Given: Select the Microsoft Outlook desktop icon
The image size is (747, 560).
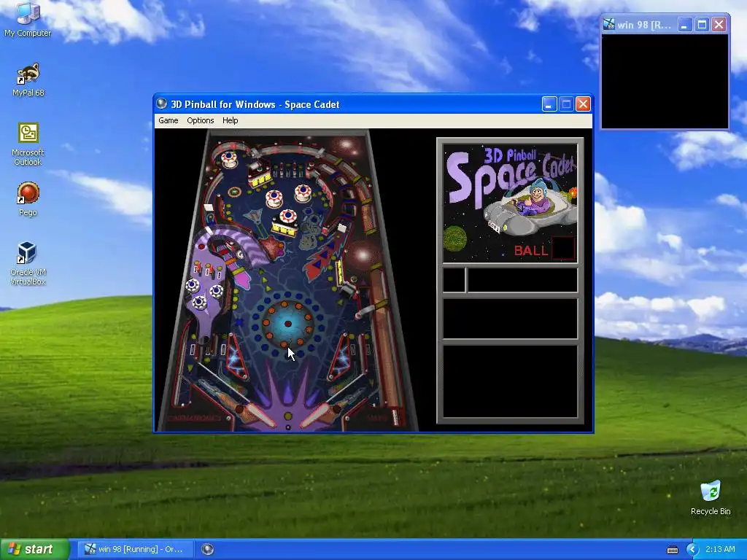Looking at the screenshot, I should [x=28, y=144].
